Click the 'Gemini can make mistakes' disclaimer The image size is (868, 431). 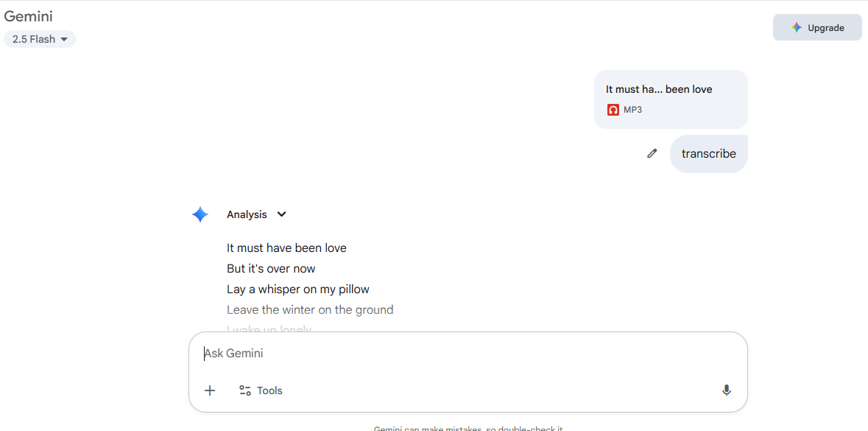click(468, 428)
